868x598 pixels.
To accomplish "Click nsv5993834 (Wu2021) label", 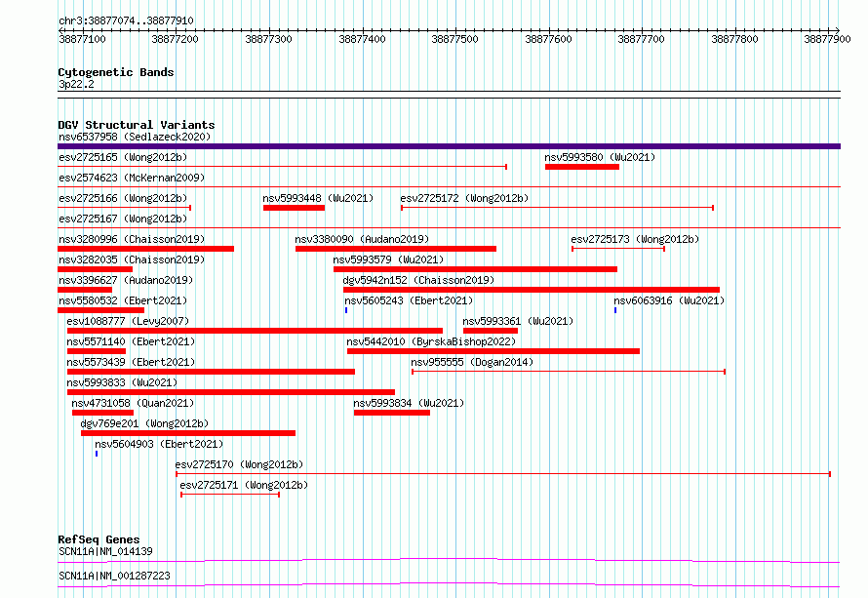I will click(409, 403).
